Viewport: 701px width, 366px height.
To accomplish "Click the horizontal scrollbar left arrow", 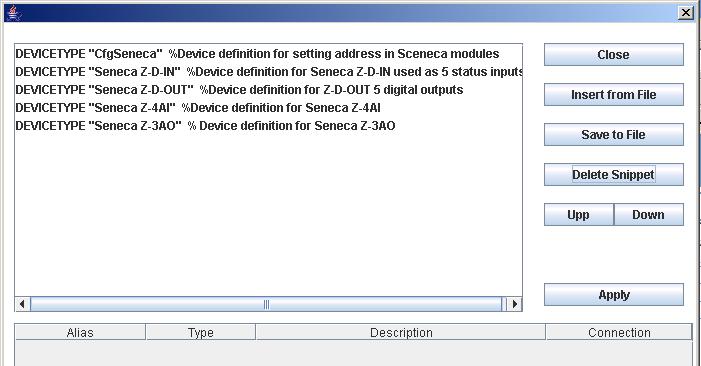I will [x=22, y=304].
